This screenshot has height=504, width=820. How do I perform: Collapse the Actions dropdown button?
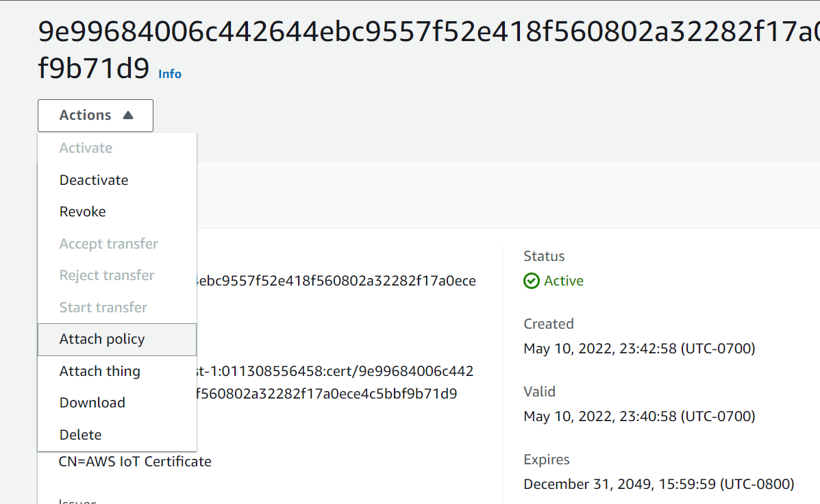pos(95,116)
